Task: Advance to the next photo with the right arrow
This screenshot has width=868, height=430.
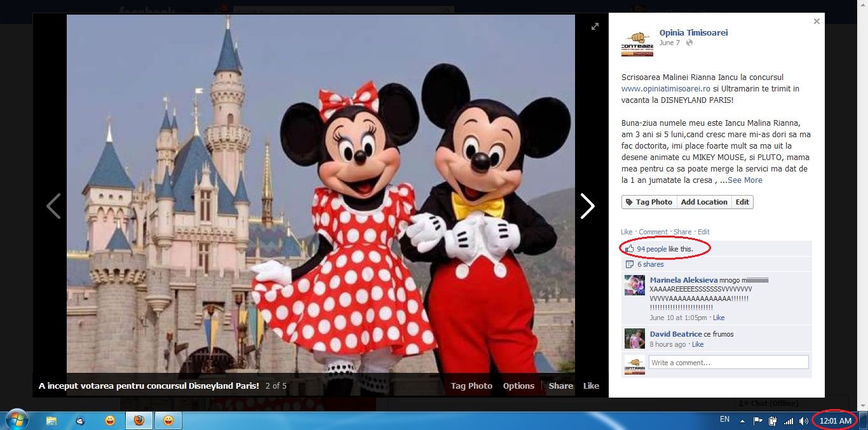Action: tap(588, 206)
